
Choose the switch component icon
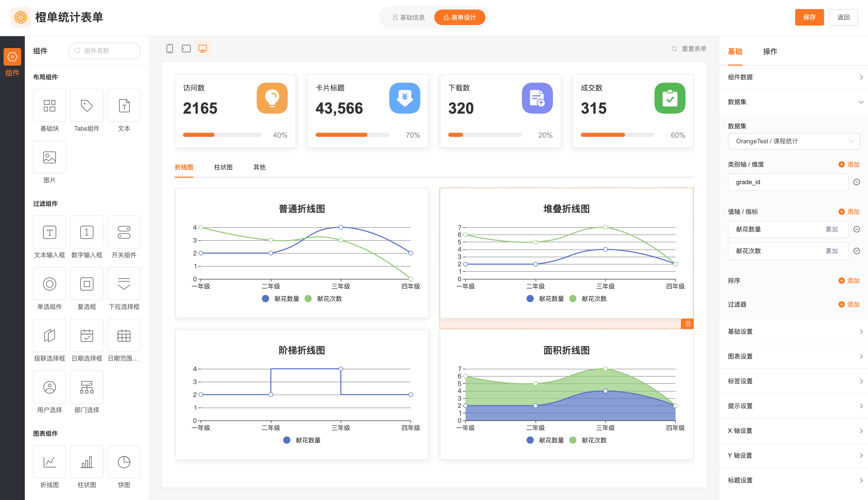tap(124, 232)
